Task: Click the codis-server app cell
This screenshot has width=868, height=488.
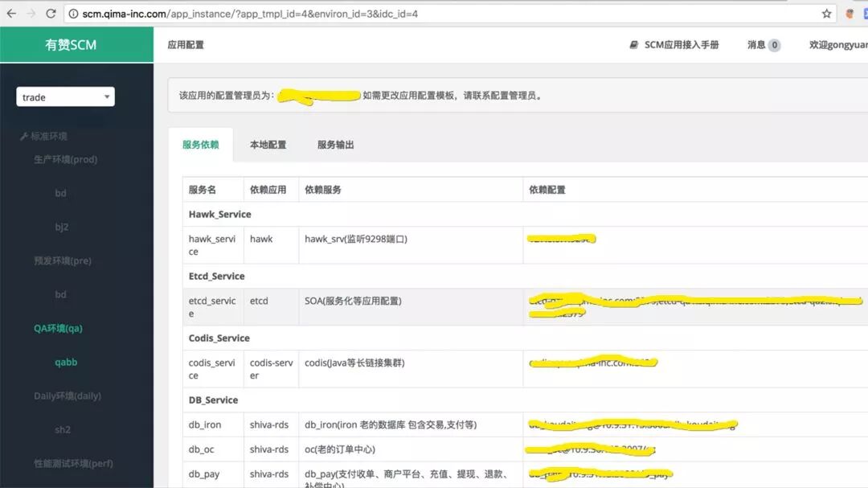Action: pos(272,370)
